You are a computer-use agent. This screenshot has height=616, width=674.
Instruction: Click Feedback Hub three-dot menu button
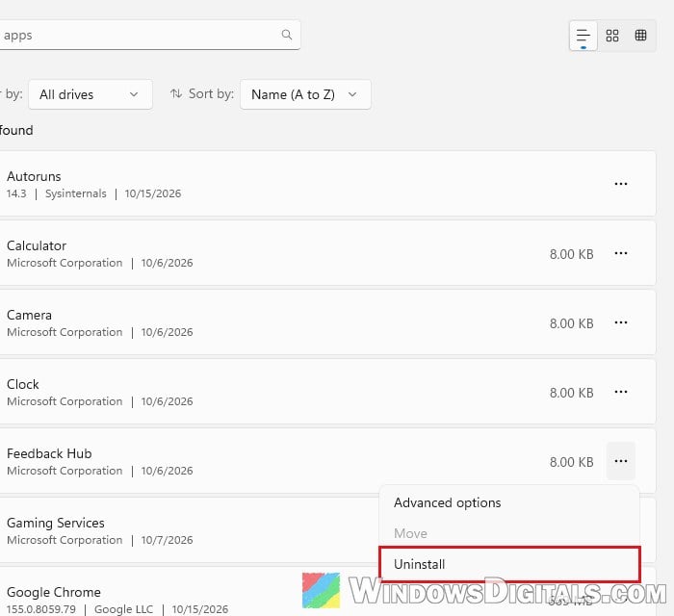(621, 461)
